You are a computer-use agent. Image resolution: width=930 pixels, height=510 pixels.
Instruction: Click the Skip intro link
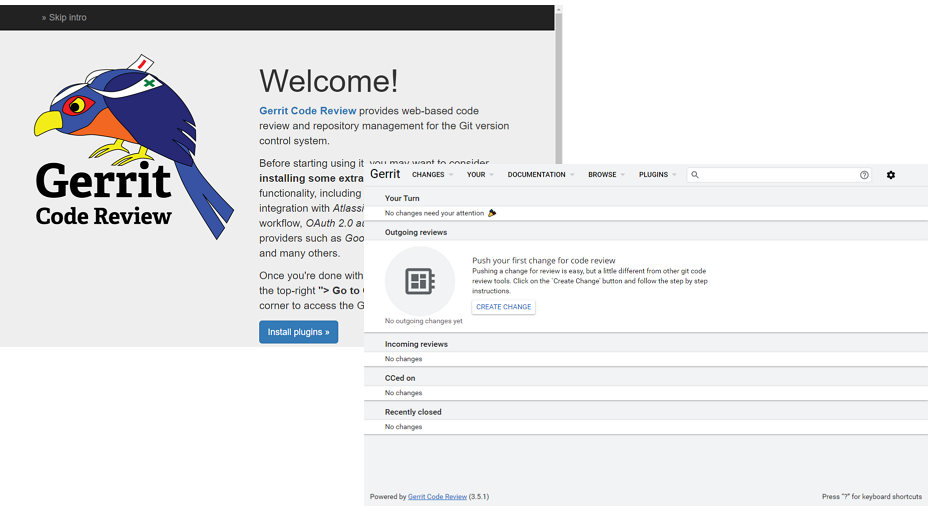(64, 18)
